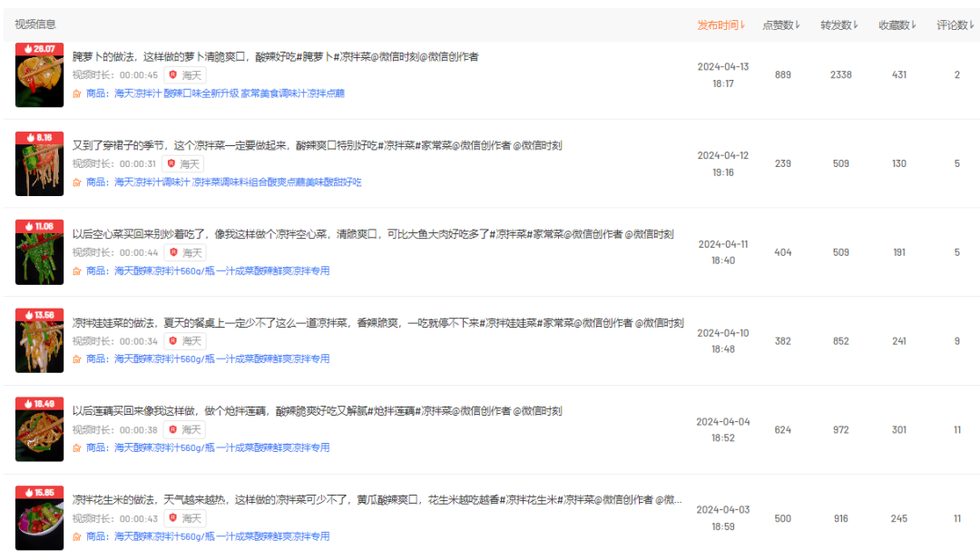This screenshot has height=560, width=980.
Task: Sort the table by 转发数
Action: (x=840, y=25)
